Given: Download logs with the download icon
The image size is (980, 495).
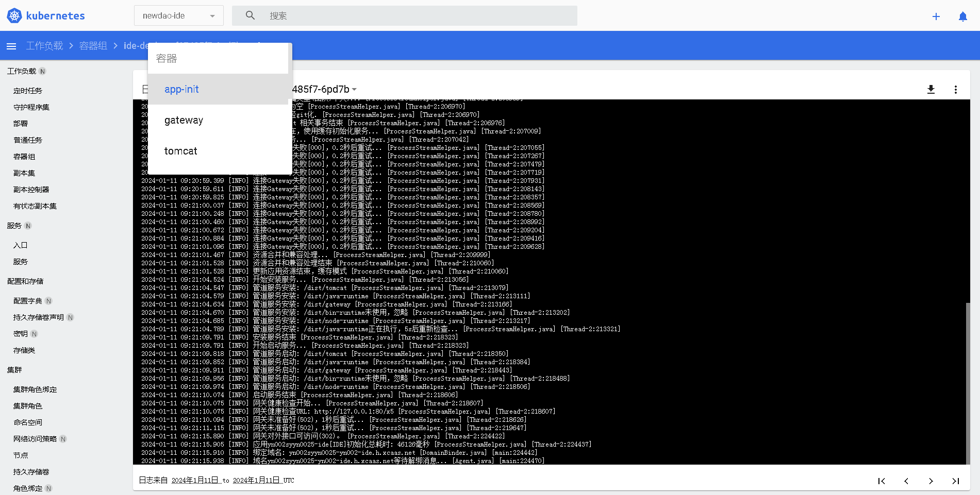Looking at the screenshot, I should pos(931,89).
